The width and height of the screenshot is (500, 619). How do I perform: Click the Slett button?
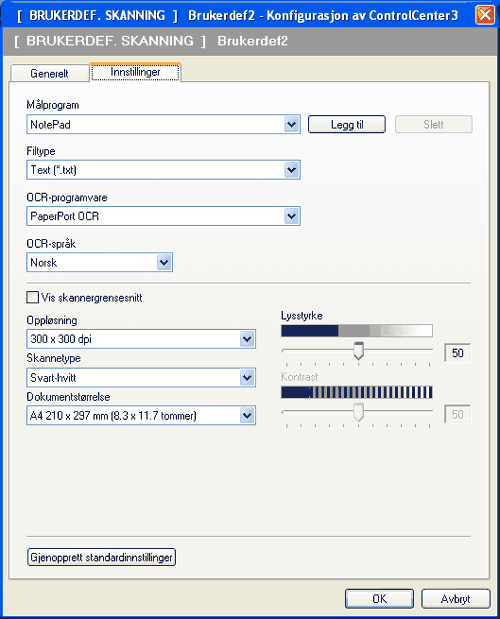pyautogui.click(x=434, y=124)
